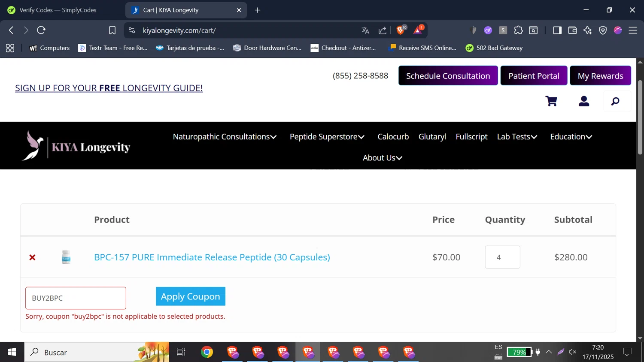Open the Fullscript menu item
The image size is (644, 362).
pyautogui.click(x=471, y=137)
